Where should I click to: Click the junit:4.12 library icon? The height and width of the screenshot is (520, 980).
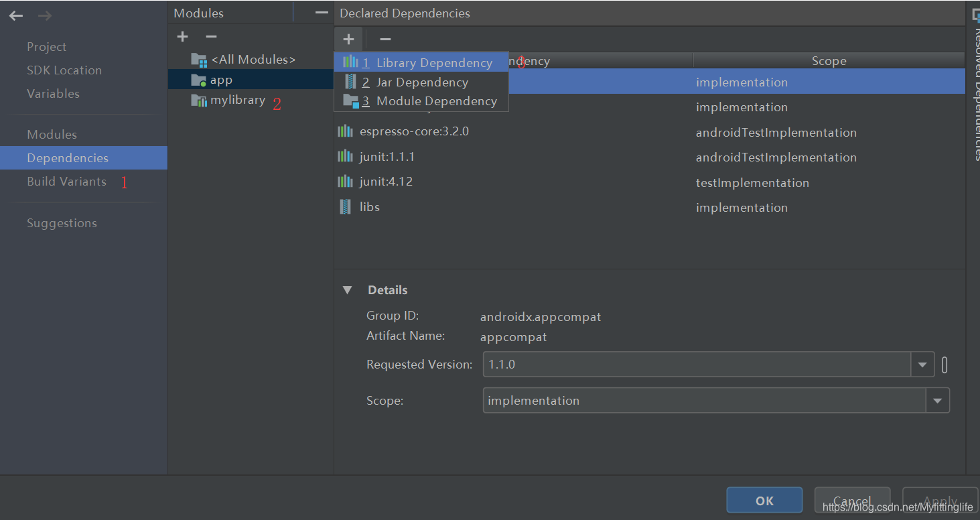click(x=346, y=182)
